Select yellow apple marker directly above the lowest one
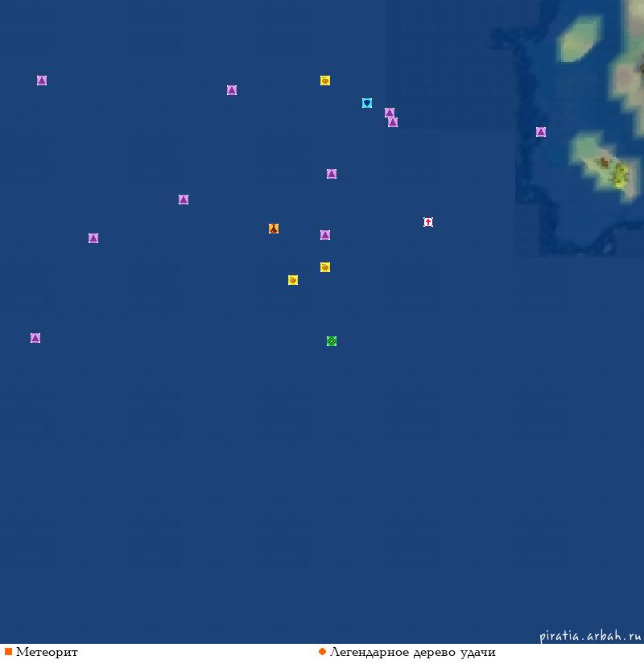The image size is (644, 668). click(x=325, y=267)
